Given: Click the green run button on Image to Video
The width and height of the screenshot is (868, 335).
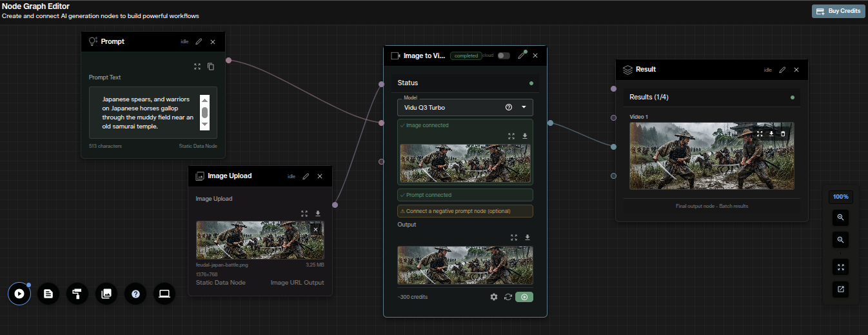Looking at the screenshot, I should point(524,297).
